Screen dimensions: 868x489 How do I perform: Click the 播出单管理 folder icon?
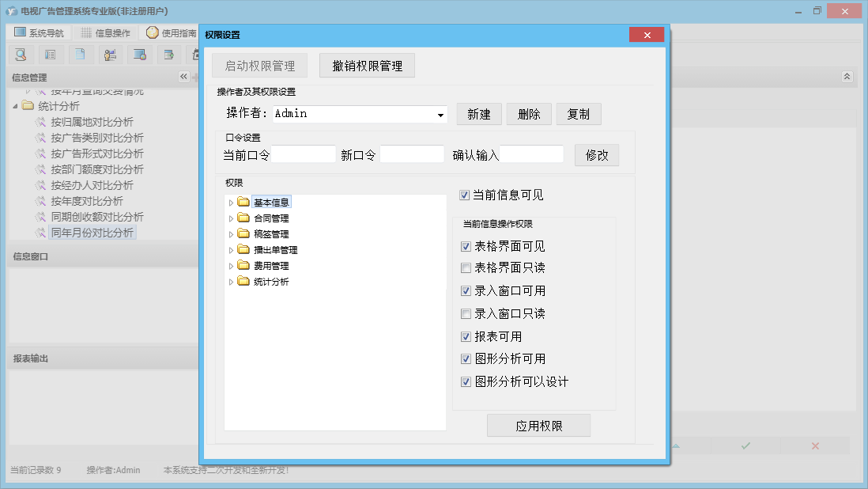click(243, 249)
